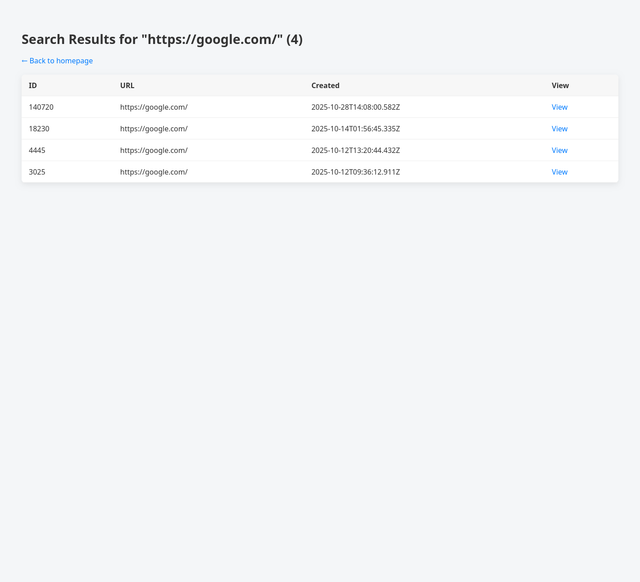640x582 pixels.
Task: Select timestamp 2025-10-12T09:36:12.911Z
Action: coord(356,172)
